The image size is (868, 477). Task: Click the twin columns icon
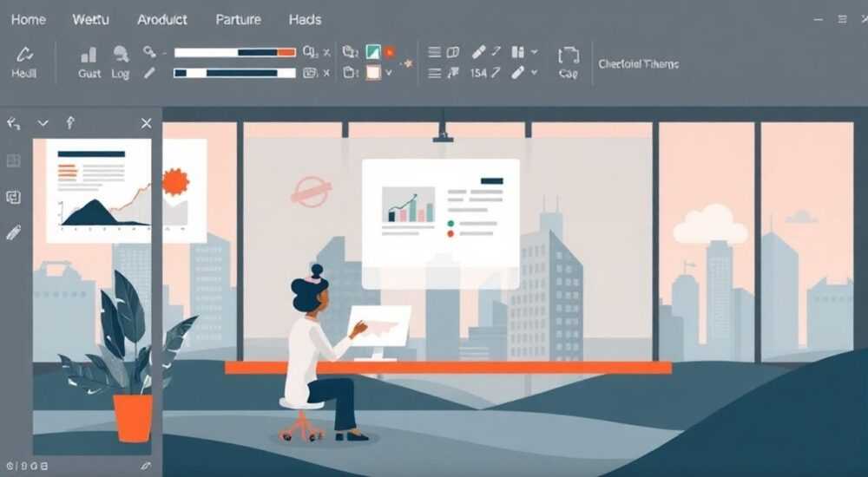(x=517, y=52)
